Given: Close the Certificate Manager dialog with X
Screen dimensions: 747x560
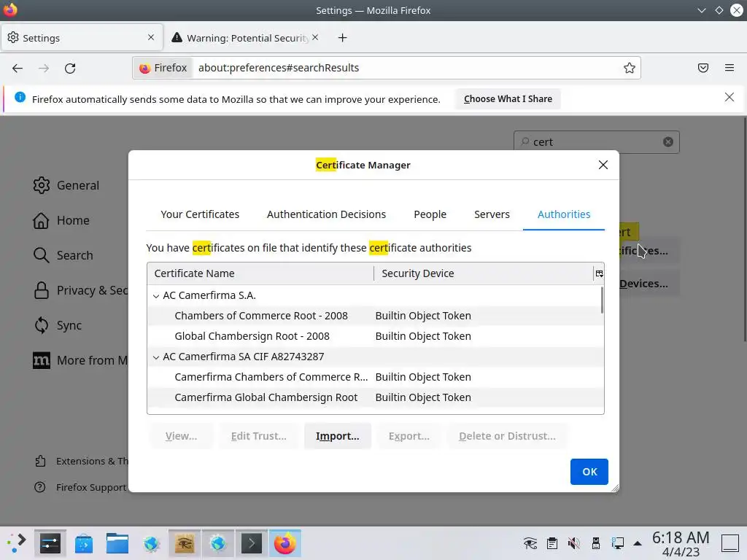Looking at the screenshot, I should 603,165.
